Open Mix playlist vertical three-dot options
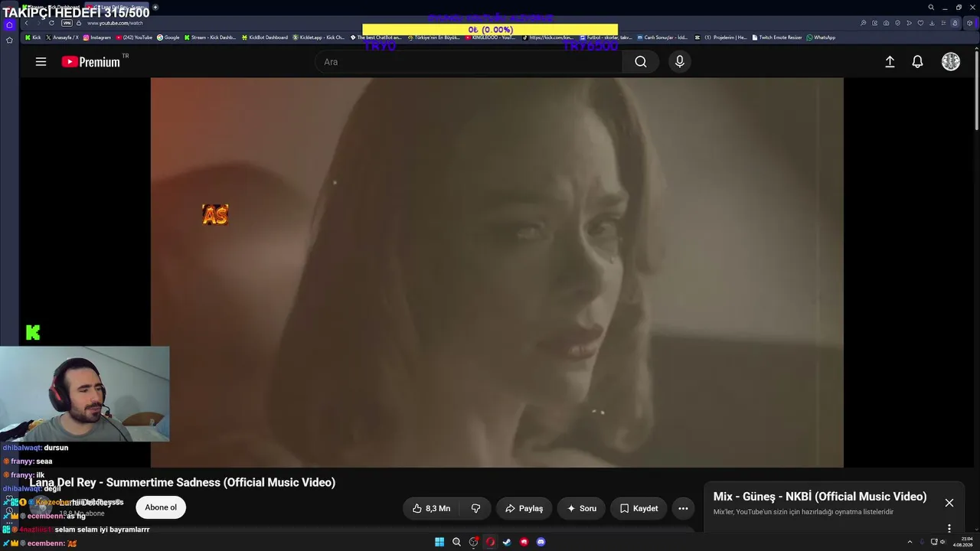 949,528
